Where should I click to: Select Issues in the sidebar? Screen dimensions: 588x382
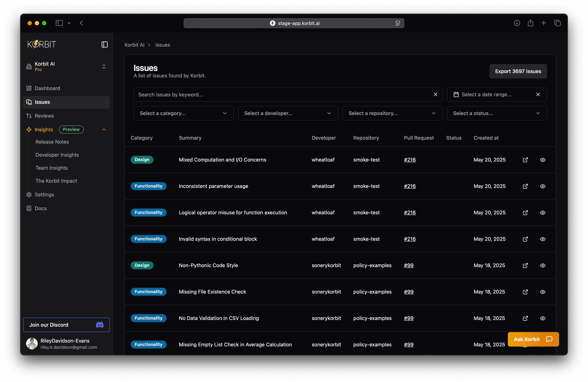[66, 102]
